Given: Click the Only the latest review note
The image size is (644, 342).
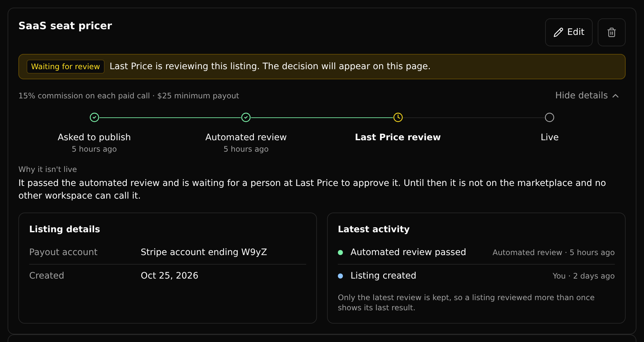Looking at the screenshot, I should pyautogui.click(x=466, y=303).
